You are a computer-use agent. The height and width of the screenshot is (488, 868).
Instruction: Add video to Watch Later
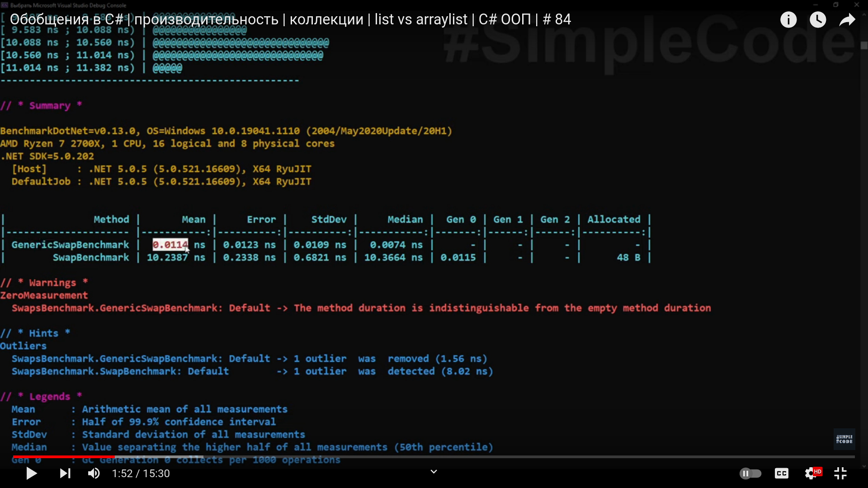pos(817,19)
